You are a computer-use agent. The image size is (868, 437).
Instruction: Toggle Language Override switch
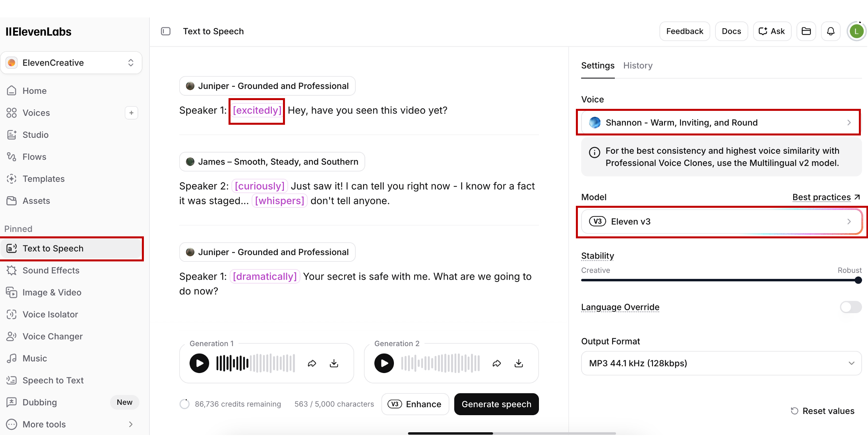pyautogui.click(x=851, y=307)
